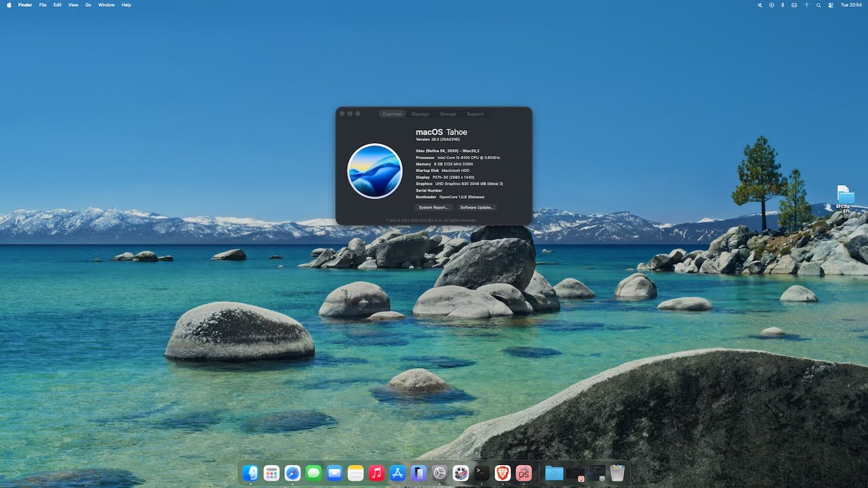This screenshot has height=488, width=868.
Task: Click the Bootloader OpenCore 1.0.6 line
Action: (450, 197)
